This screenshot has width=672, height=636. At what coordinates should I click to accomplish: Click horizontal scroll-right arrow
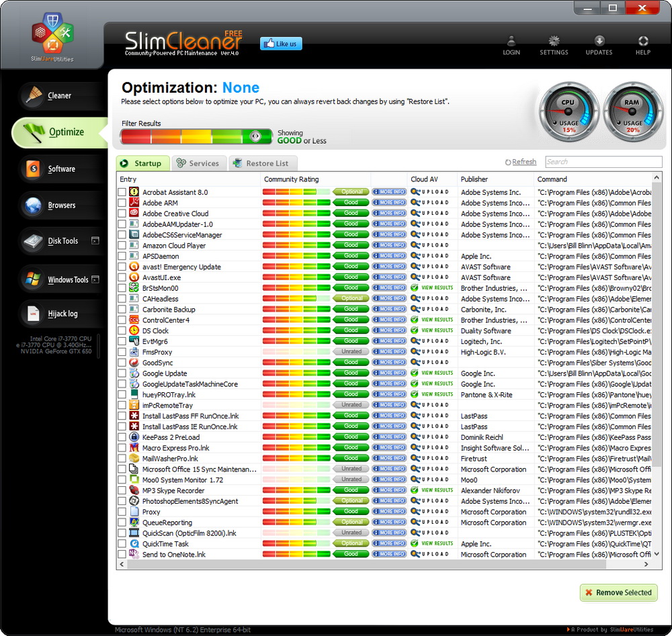click(646, 565)
